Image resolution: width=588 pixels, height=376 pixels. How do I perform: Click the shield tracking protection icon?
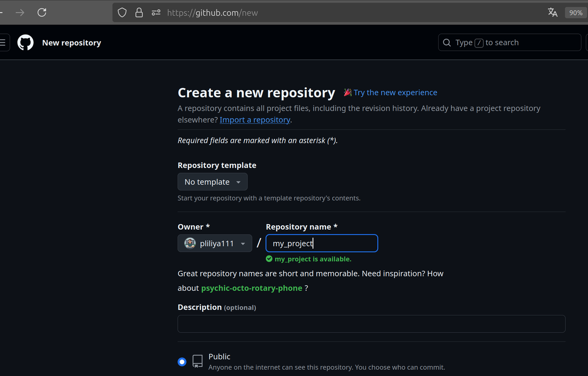[x=123, y=13]
